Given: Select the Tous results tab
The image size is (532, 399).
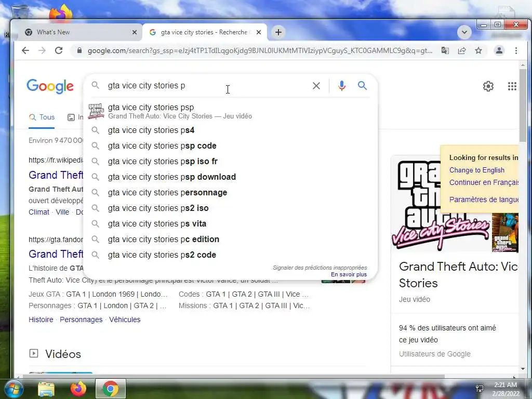Looking at the screenshot, I should (x=42, y=117).
